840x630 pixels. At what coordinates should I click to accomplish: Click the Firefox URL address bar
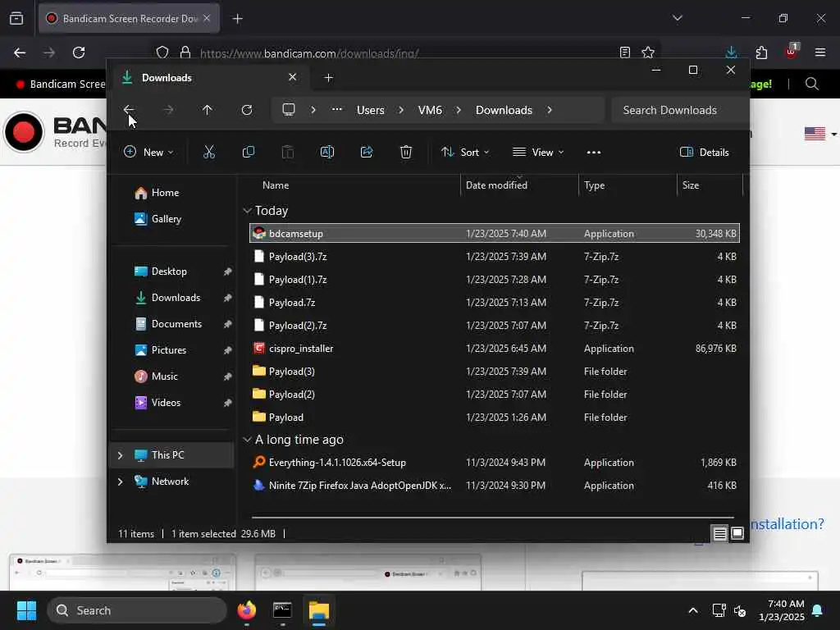(407, 53)
